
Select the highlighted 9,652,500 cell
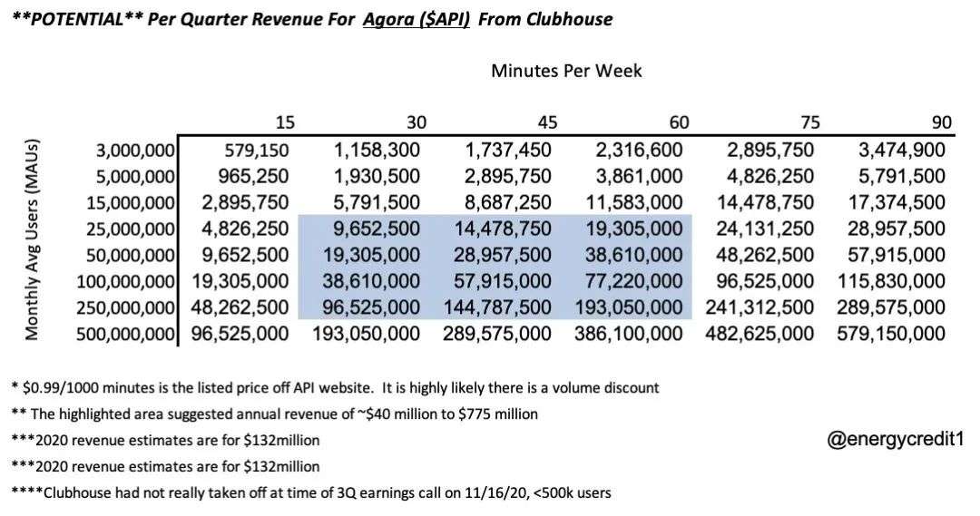coord(377,229)
